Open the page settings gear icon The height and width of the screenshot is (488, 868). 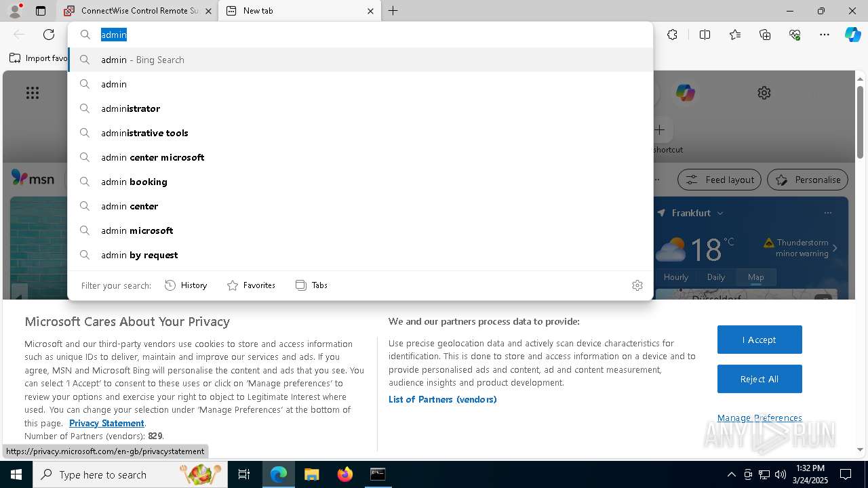764,93
